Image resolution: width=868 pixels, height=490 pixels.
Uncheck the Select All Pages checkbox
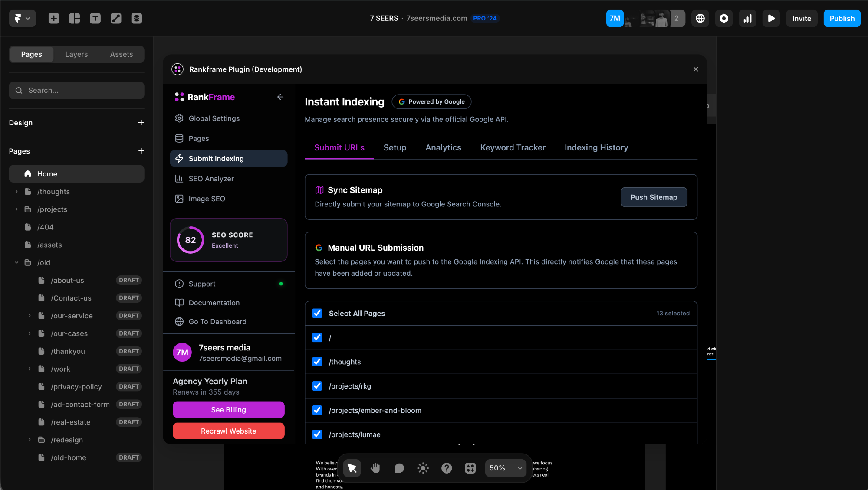(317, 314)
